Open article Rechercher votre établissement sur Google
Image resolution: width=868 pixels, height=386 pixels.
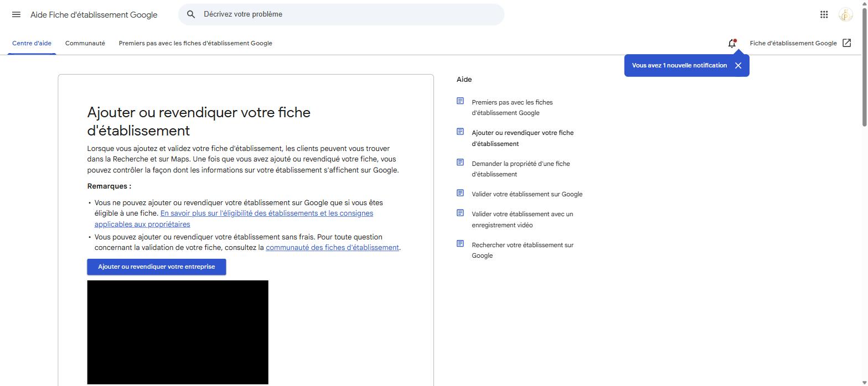522,250
